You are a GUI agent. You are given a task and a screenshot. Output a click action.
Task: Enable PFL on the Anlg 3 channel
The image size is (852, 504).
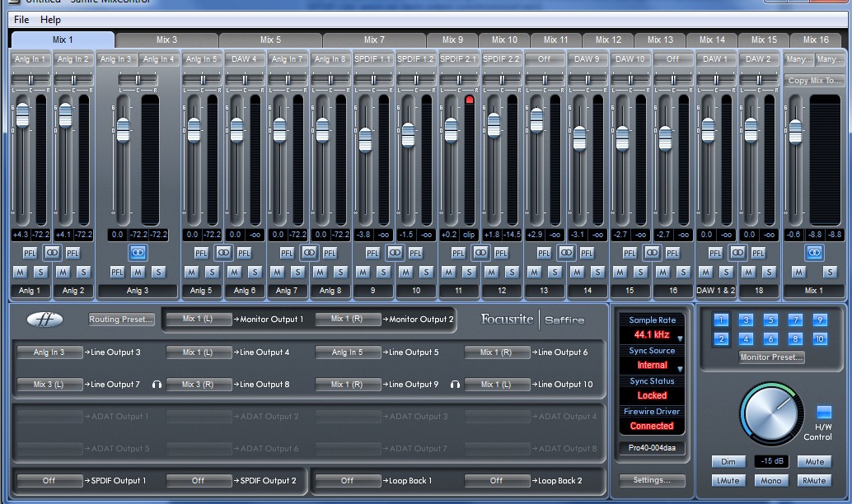point(117,272)
